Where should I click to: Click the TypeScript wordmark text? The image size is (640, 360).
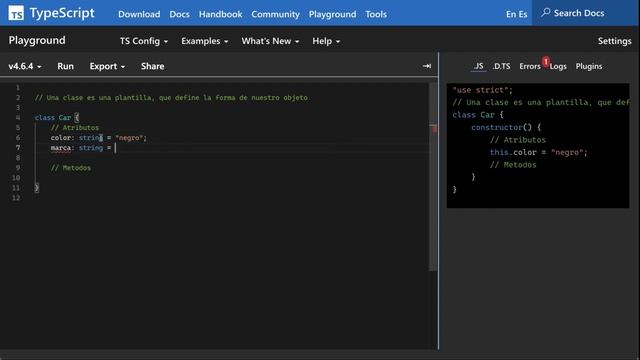click(62, 13)
